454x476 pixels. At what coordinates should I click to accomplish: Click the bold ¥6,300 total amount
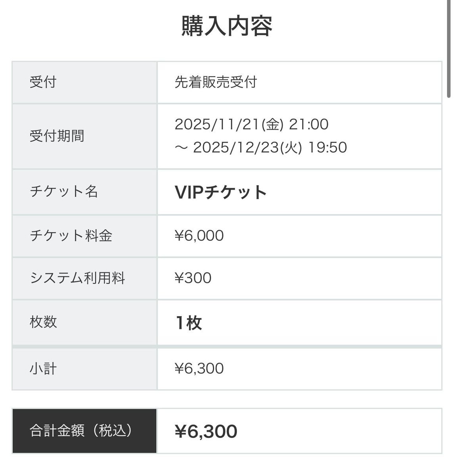coord(206,431)
